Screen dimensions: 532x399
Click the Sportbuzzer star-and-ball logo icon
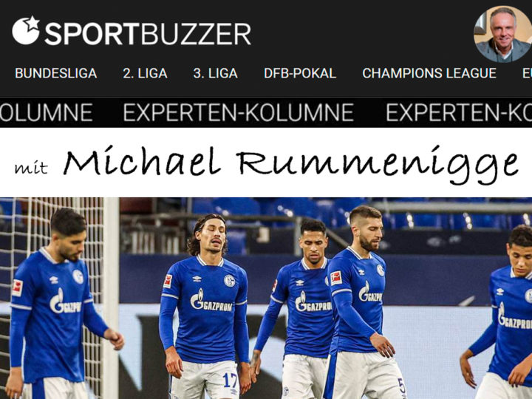(26, 30)
